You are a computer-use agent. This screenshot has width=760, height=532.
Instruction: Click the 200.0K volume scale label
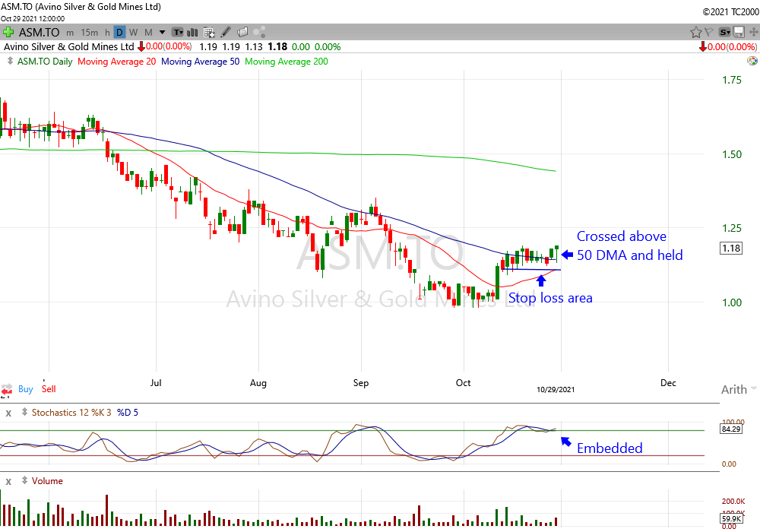733,501
